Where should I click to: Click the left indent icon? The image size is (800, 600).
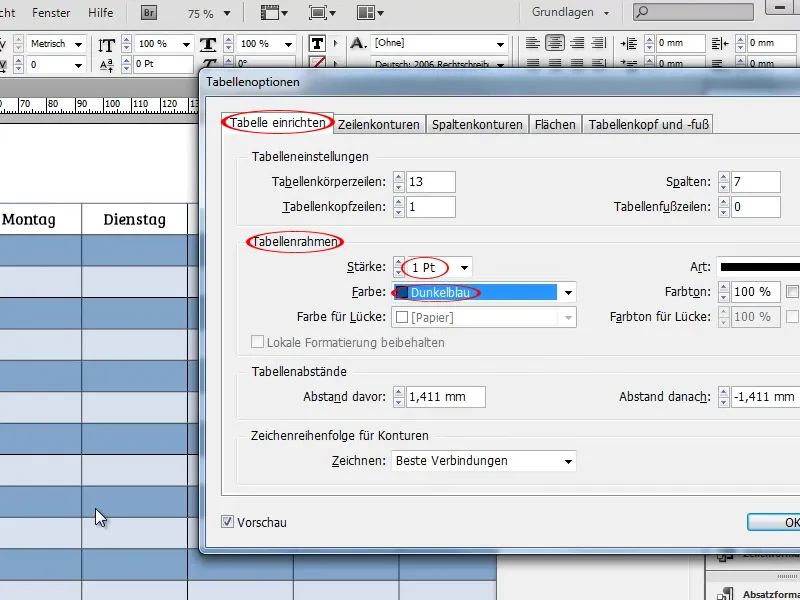coord(629,43)
